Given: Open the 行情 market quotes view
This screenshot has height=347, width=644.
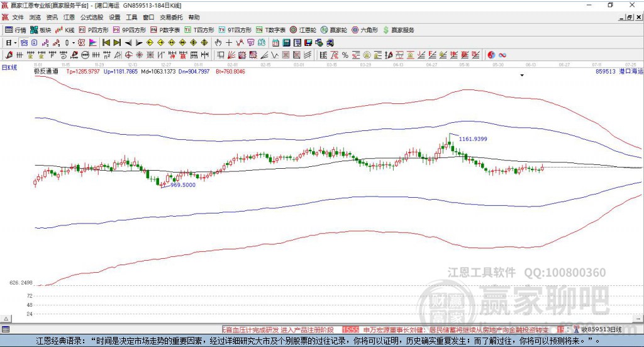Looking at the screenshot, I should 15,30.
